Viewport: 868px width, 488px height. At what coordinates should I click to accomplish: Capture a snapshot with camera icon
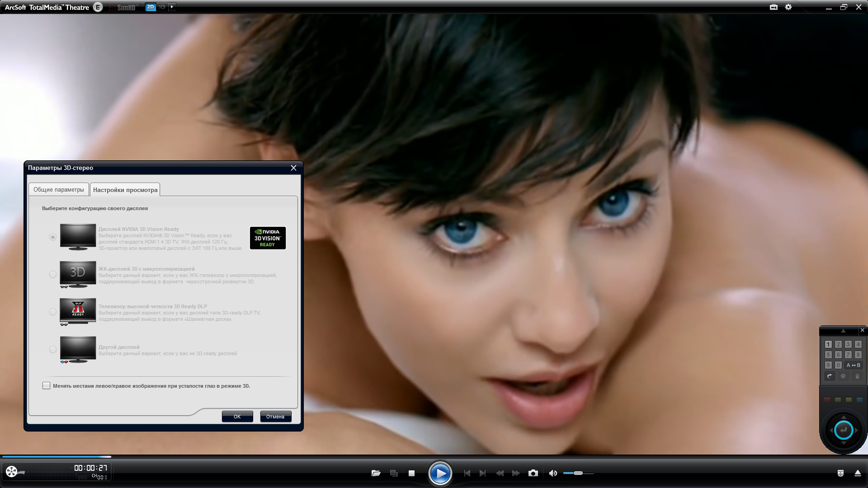tap(533, 473)
